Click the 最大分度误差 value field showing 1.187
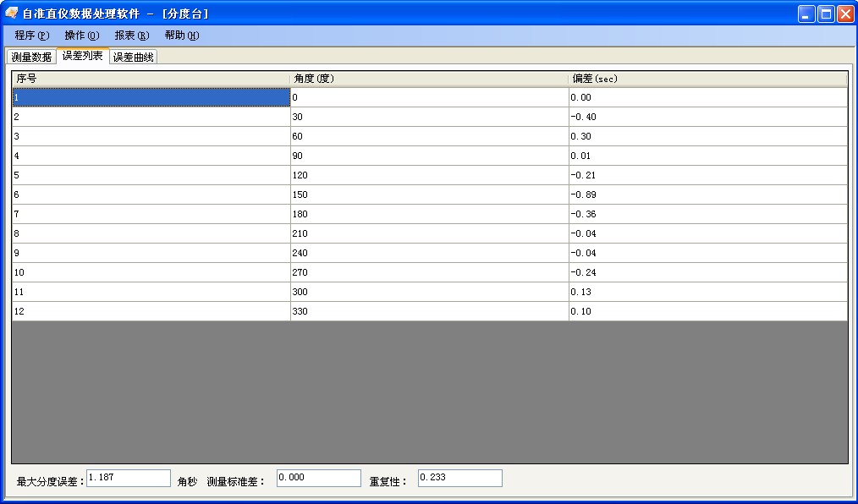This screenshot has width=858, height=504. pyautogui.click(x=127, y=478)
